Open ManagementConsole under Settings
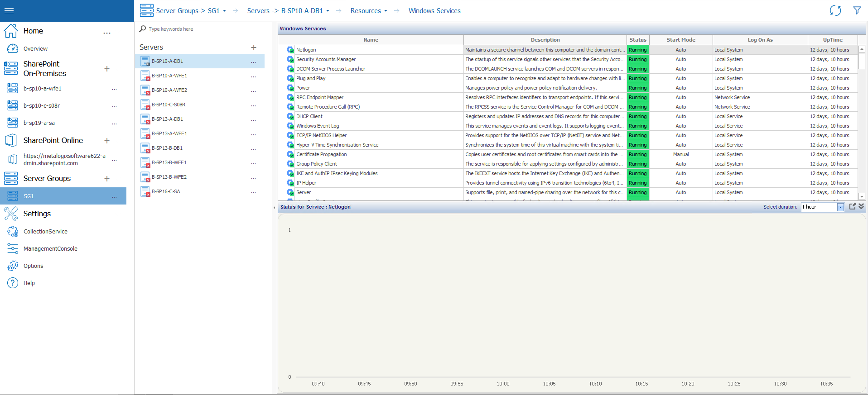 50,248
